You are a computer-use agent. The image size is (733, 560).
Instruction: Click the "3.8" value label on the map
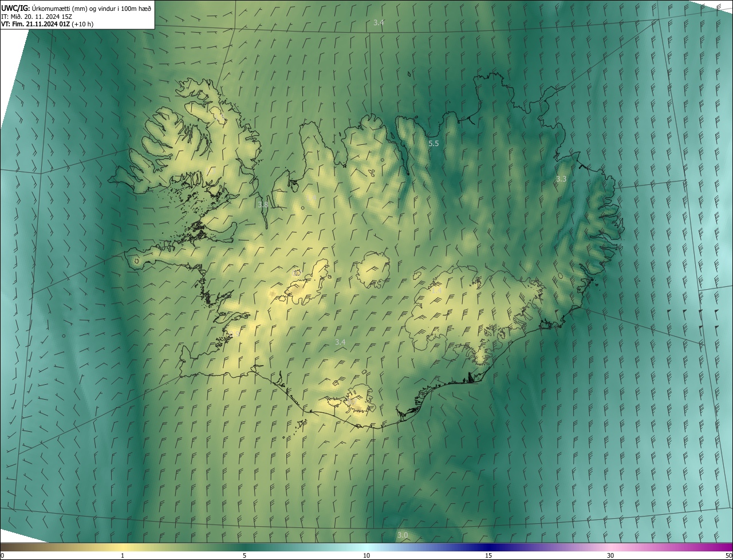[x=263, y=204]
